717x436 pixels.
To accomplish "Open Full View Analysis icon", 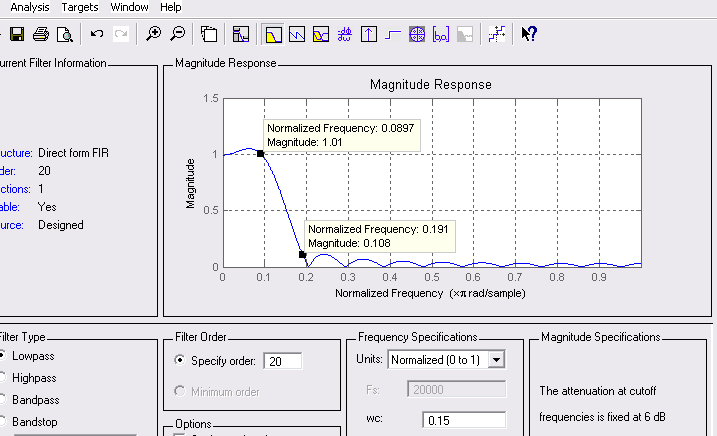I will pyautogui.click(x=209, y=34).
